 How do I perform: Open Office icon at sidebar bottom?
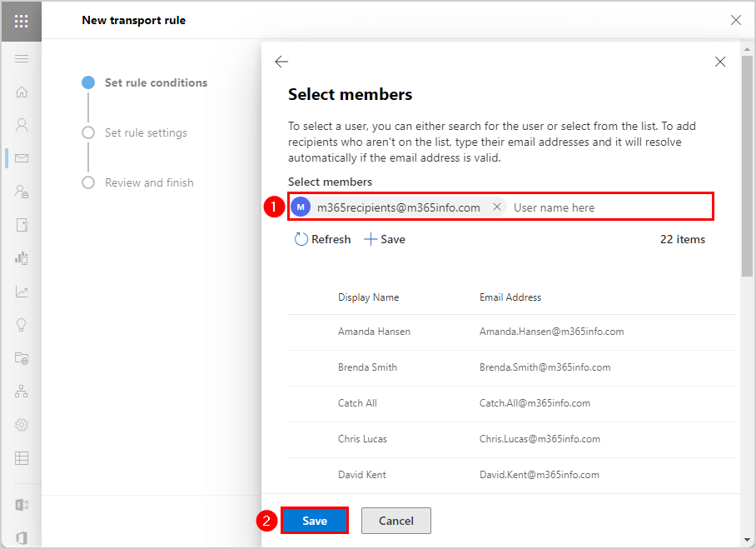coord(21,537)
